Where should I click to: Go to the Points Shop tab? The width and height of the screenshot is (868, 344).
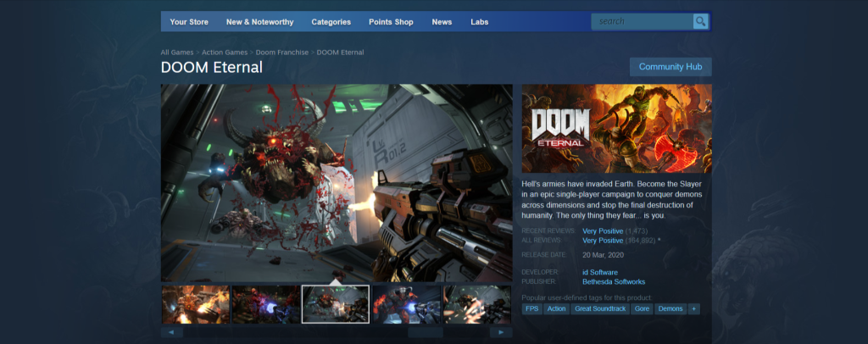tap(391, 22)
